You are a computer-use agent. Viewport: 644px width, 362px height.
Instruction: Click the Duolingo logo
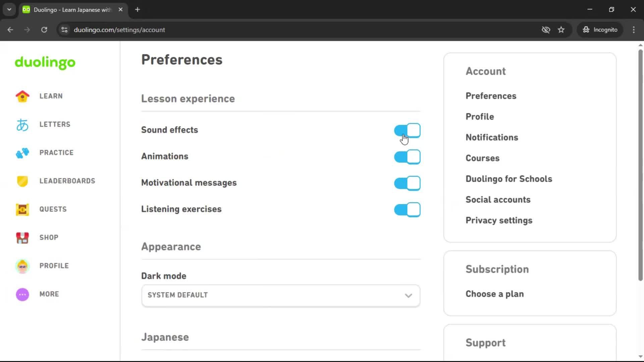click(45, 63)
